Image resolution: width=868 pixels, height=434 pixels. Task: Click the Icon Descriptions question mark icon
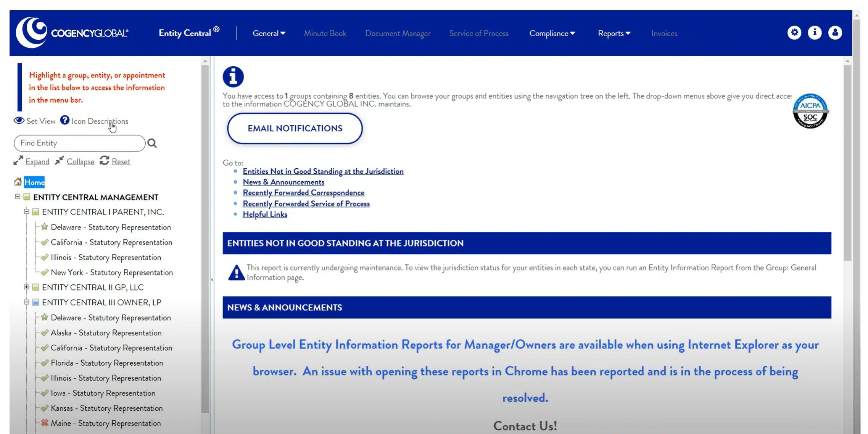tap(65, 120)
